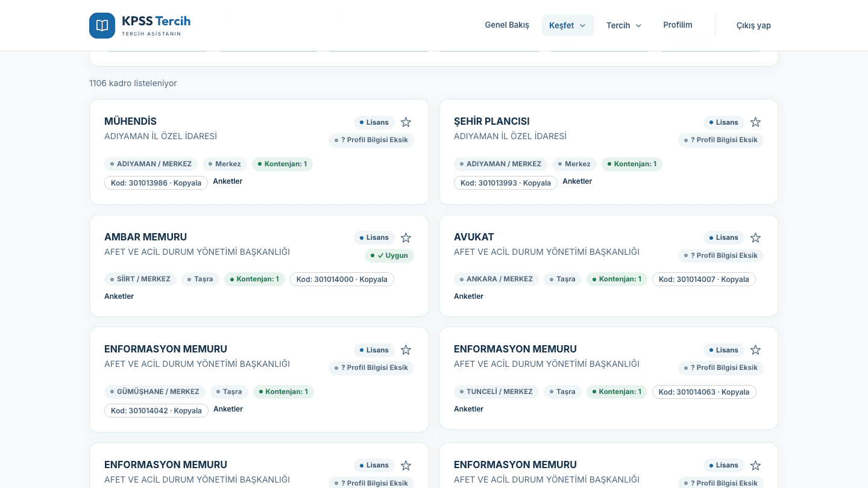Copy code 301013993 Kopyala button

(506, 183)
